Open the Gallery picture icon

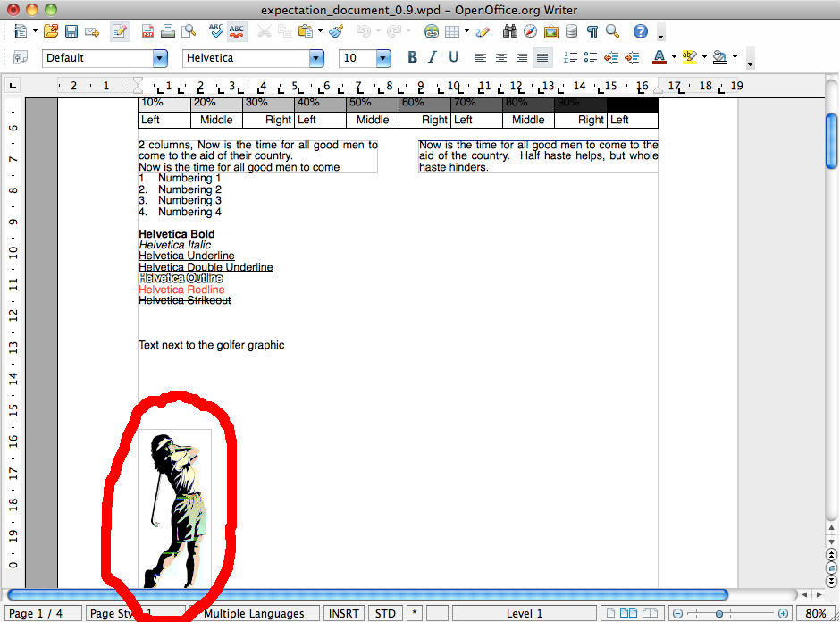coord(551,32)
